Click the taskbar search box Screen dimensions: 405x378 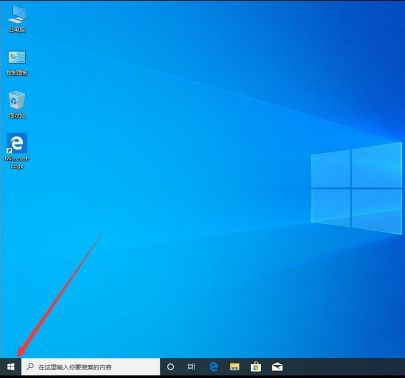(x=91, y=367)
